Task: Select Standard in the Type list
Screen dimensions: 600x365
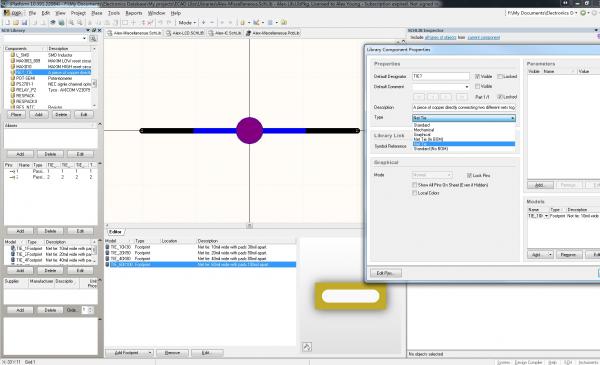Action: (x=464, y=125)
